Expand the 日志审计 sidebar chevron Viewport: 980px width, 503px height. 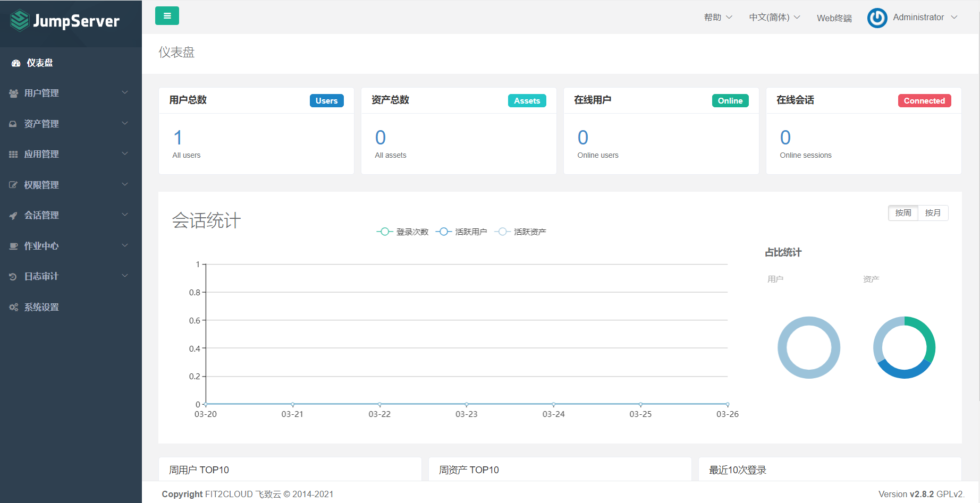(125, 276)
